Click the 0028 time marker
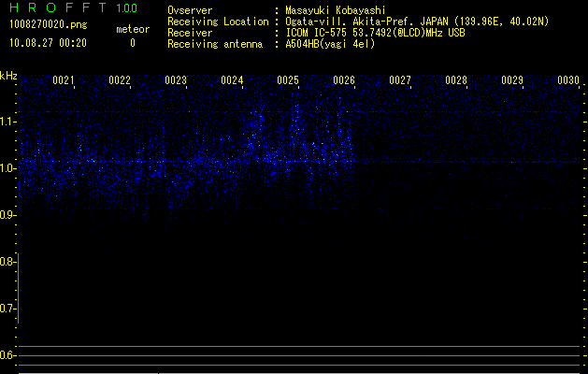 click(456, 80)
